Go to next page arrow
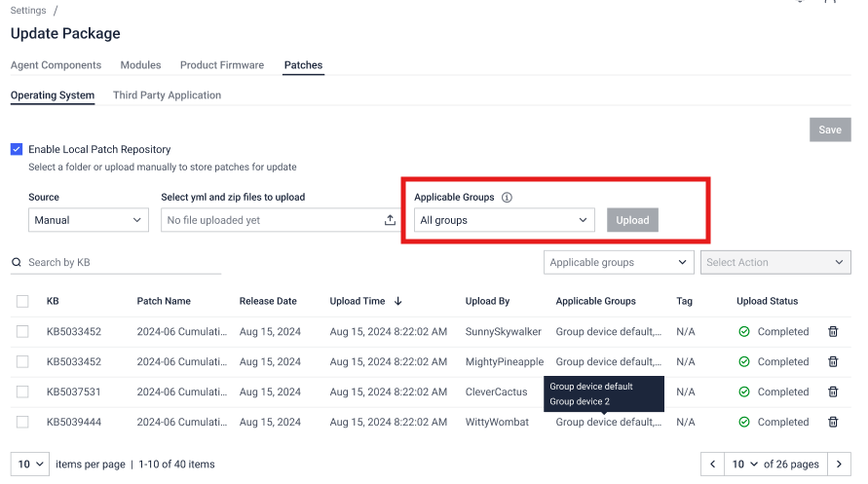This screenshot has height=484, width=868. (839, 465)
